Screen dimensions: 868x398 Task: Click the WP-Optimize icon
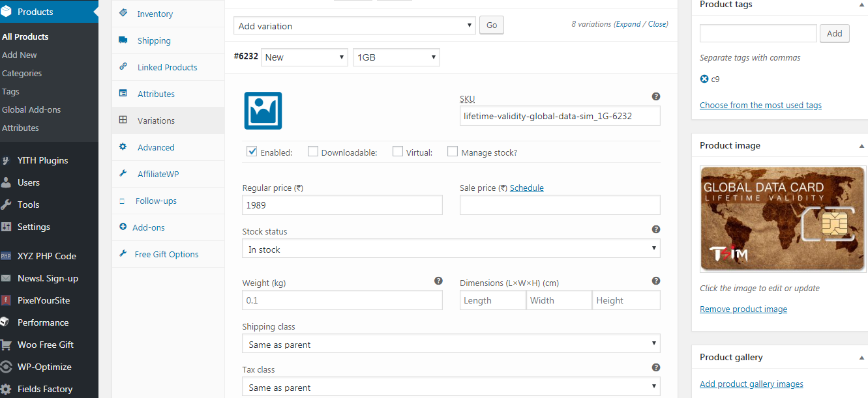7,367
